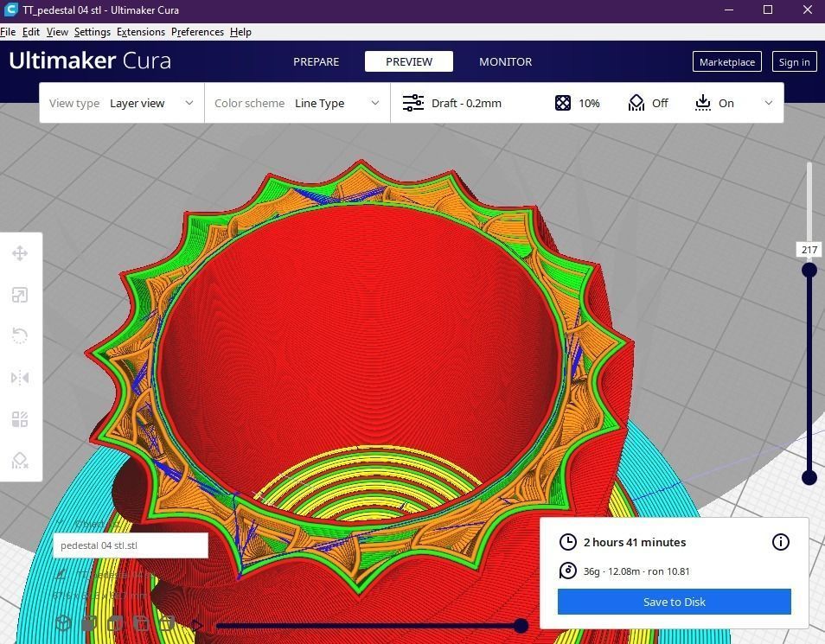Select the Mirror tool in left toolbar
Image resolution: width=825 pixels, height=644 pixels.
coord(20,378)
